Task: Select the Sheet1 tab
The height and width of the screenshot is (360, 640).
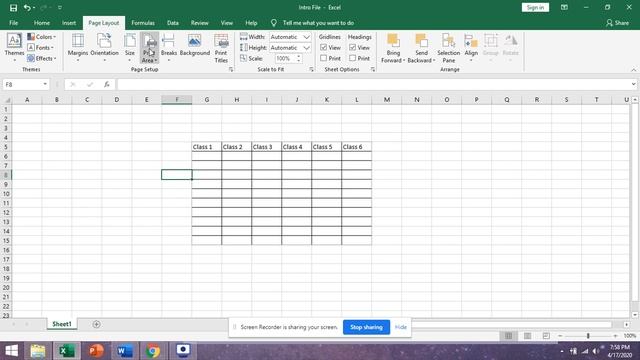Action: click(x=62, y=324)
